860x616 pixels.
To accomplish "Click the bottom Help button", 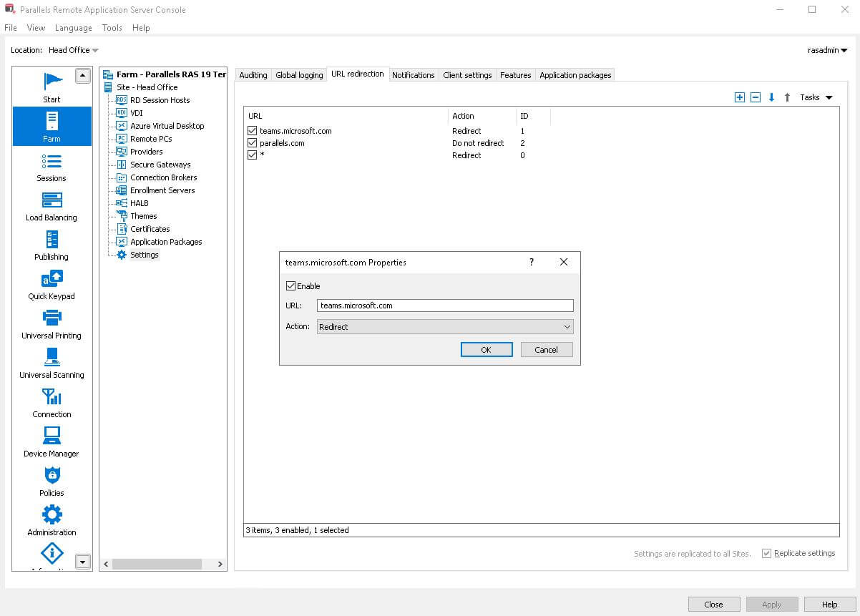I will (x=830, y=605).
